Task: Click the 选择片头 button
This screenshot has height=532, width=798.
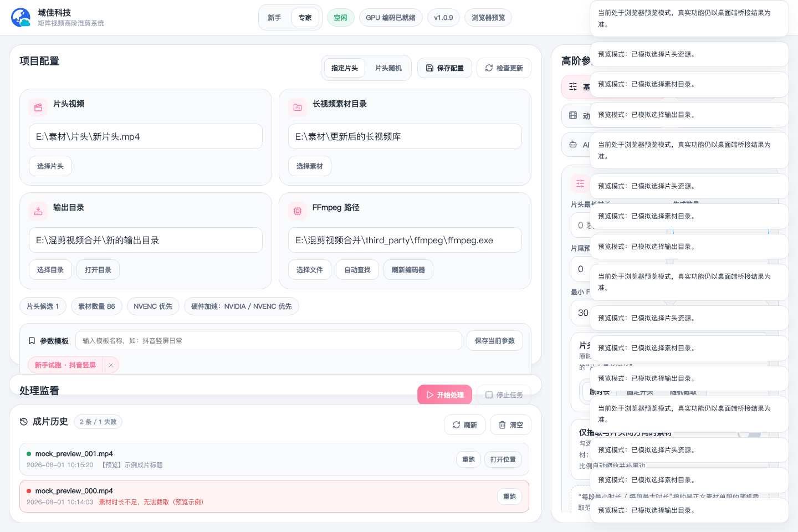Action: pyautogui.click(x=50, y=166)
